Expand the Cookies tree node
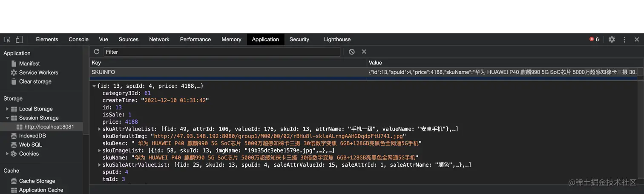Image resolution: width=644 pixels, height=194 pixels. coord(7,153)
